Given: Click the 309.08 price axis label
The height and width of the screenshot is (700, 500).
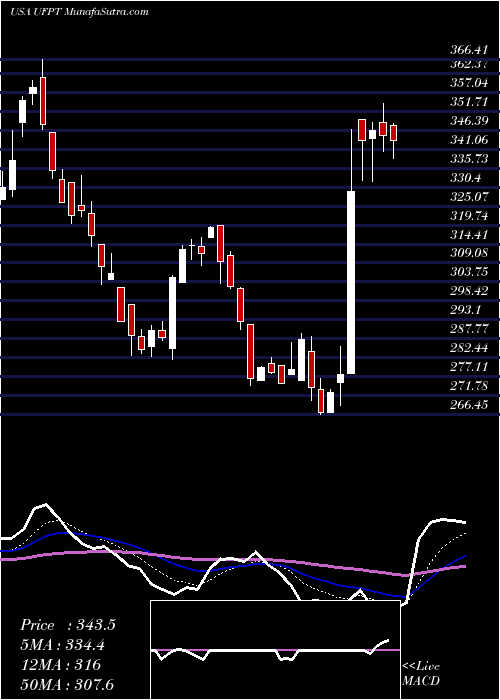Looking at the screenshot, I should point(469,253).
